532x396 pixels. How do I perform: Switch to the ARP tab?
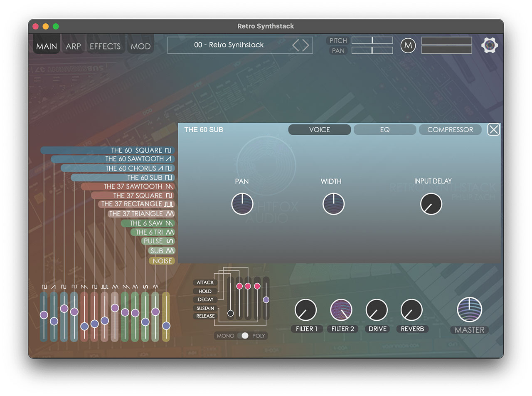[x=73, y=46]
